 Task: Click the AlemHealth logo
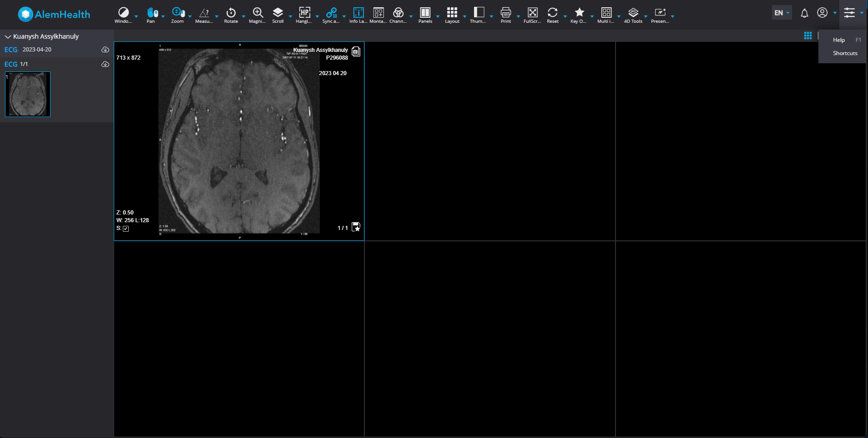(54, 14)
